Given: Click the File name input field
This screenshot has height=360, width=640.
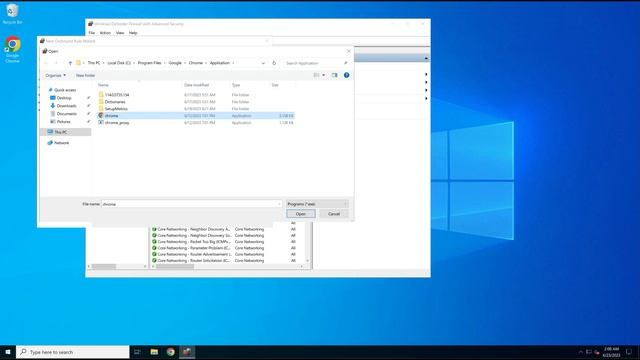Looking at the screenshot, I should (189, 204).
